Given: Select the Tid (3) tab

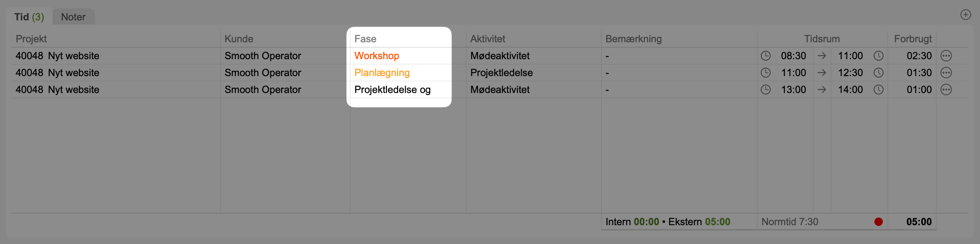Looking at the screenshot, I should pyautogui.click(x=29, y=17).
